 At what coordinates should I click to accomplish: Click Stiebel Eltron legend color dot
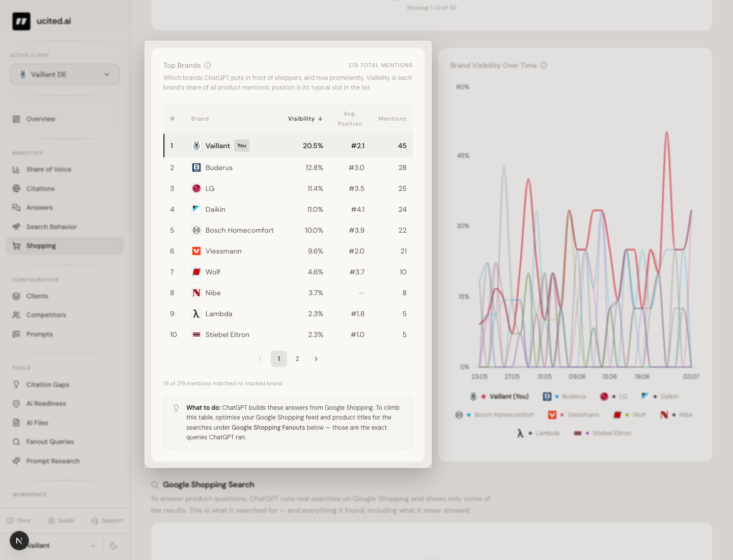click(x=587, y=433)
